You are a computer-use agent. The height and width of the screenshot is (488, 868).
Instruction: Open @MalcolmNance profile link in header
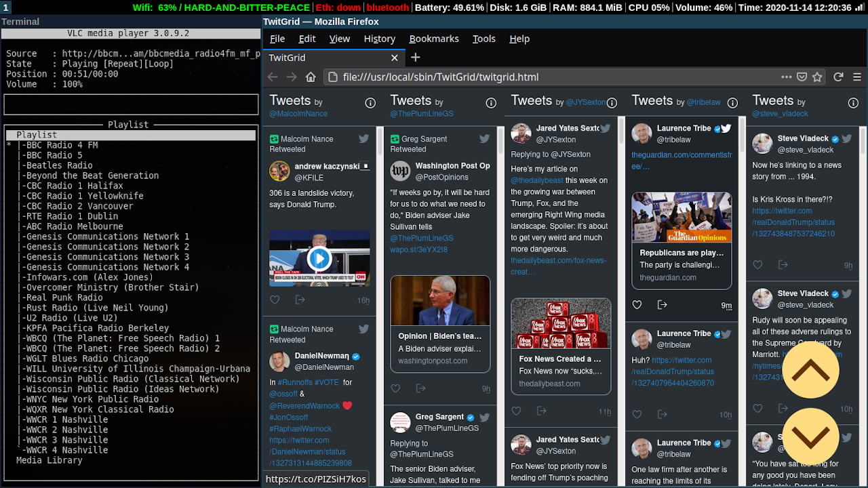tap(298, 114)
